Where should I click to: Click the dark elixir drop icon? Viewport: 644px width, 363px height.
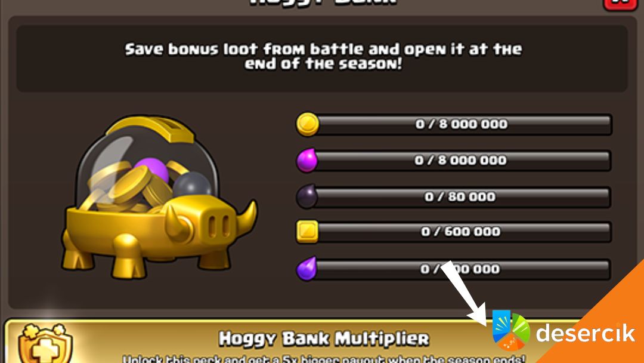pos(307,196)
